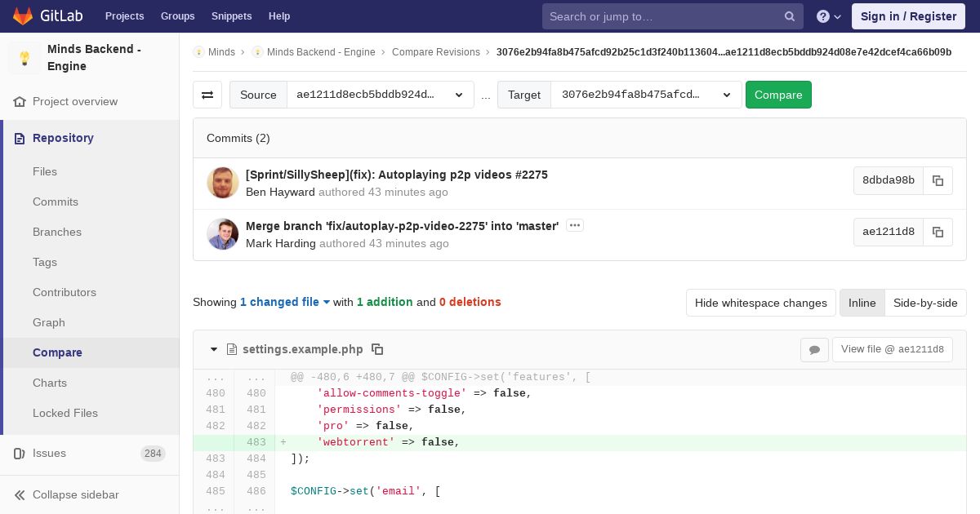Open Tags in the sidebar
This screenshot has width=980, height=514.
click(x=45, y=262)
